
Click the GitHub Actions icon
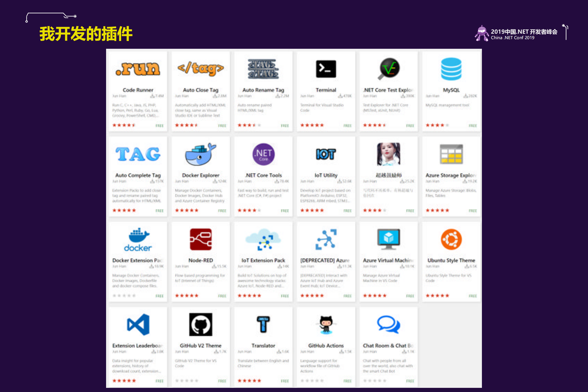pyautogui.click(x=326, y=325)
